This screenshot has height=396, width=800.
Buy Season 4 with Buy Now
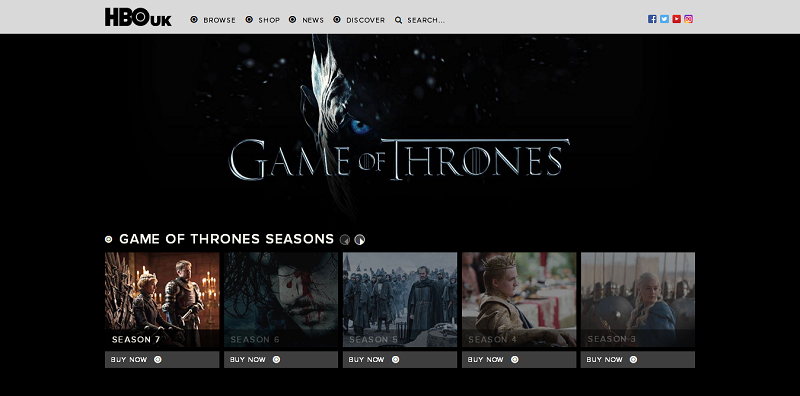[519, 359]
